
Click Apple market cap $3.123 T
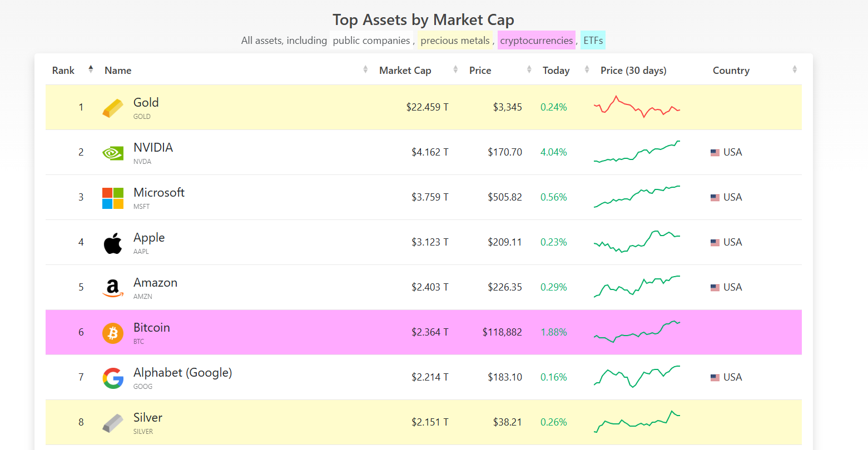(x=430, y=242)
